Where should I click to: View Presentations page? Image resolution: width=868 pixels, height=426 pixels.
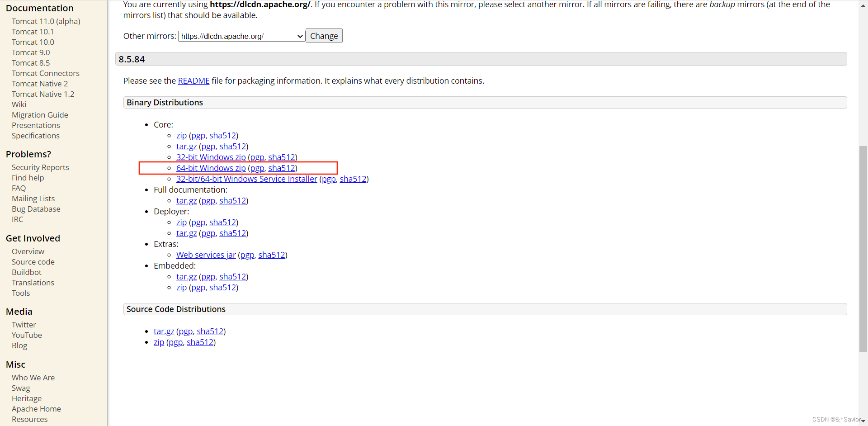(x=36, y=125)
